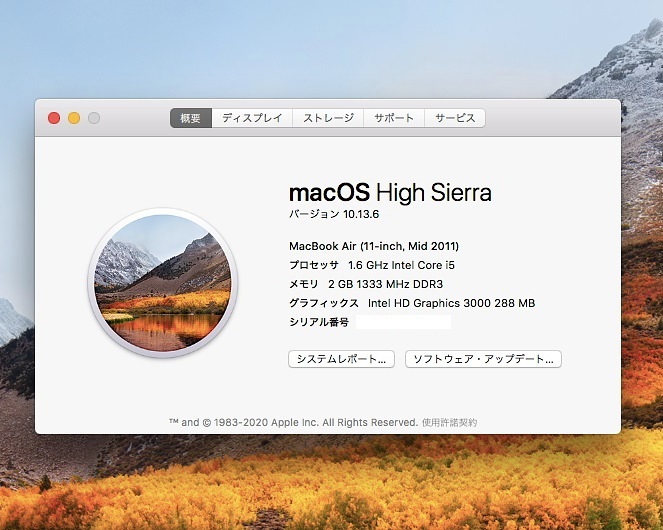This screenshot has height=530, width=663.
Task: Show the サービス tab
Action: pyautogui.click(x=455, y=118)
